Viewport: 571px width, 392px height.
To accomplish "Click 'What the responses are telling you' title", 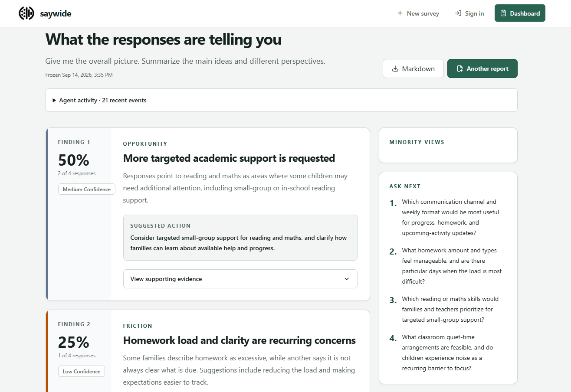I will (x=164, y=39).
